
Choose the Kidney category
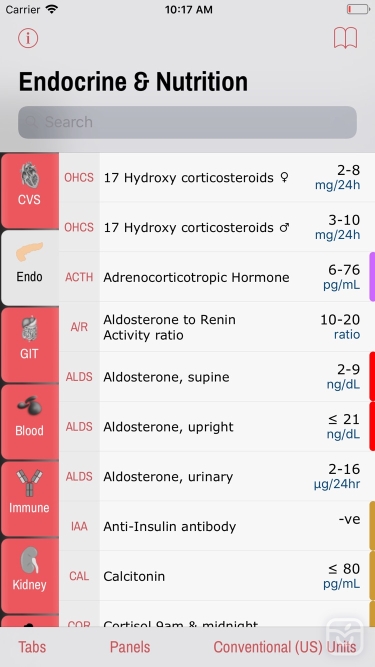[30, 576]
